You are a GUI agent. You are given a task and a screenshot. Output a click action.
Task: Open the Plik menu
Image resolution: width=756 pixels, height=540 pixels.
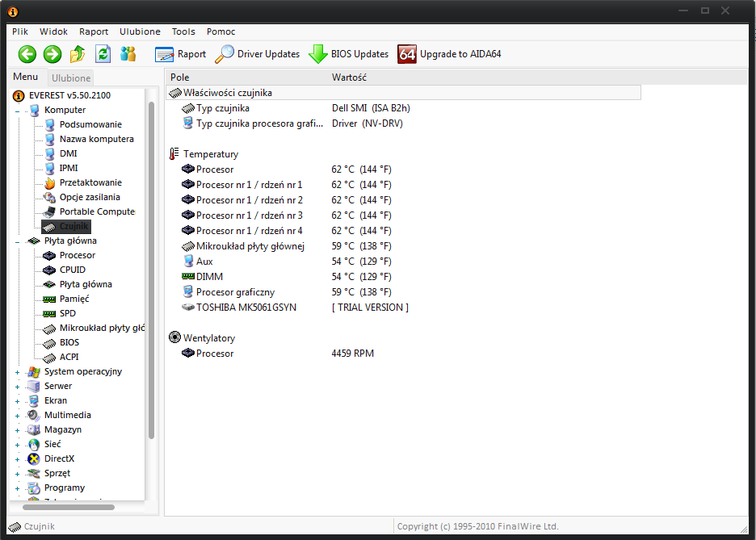pyautogui.click(x=20, y=31)
